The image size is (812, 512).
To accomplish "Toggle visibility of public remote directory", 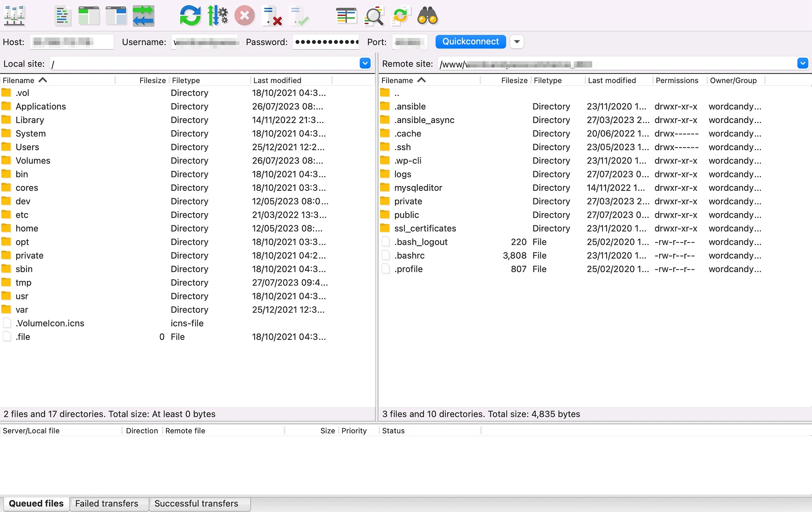I will pos(386,215).
